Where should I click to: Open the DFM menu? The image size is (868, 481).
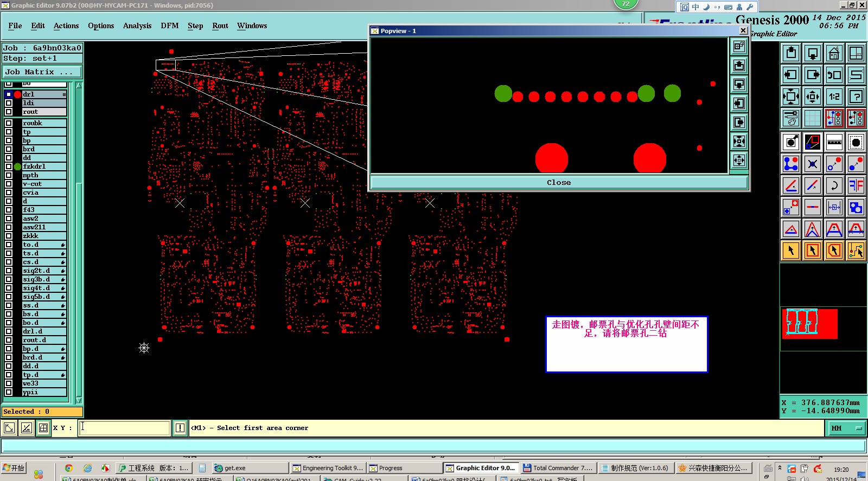(170, 25)
